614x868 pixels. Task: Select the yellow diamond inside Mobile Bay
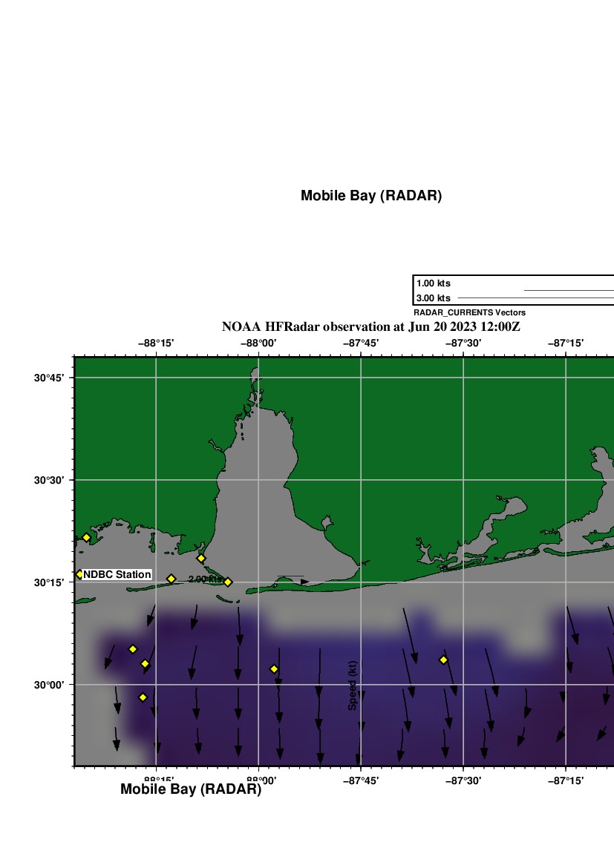point(200,558)
